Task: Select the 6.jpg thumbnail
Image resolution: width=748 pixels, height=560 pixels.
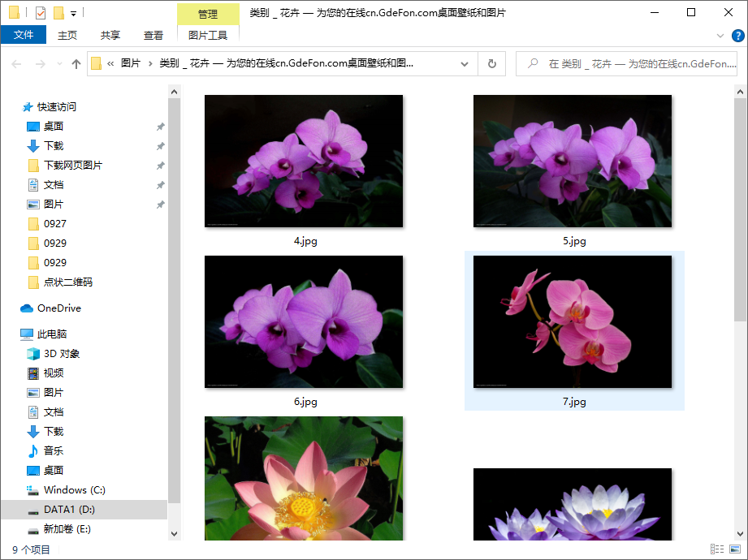Action: coord(304,321)
